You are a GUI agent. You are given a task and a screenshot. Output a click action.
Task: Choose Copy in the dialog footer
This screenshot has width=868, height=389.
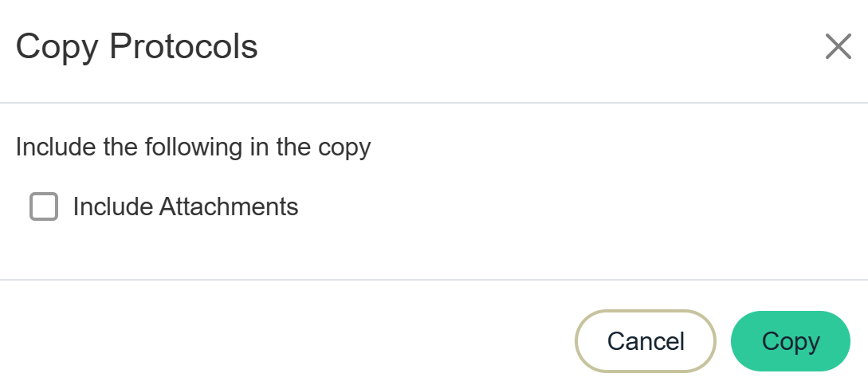coord(790,341)
